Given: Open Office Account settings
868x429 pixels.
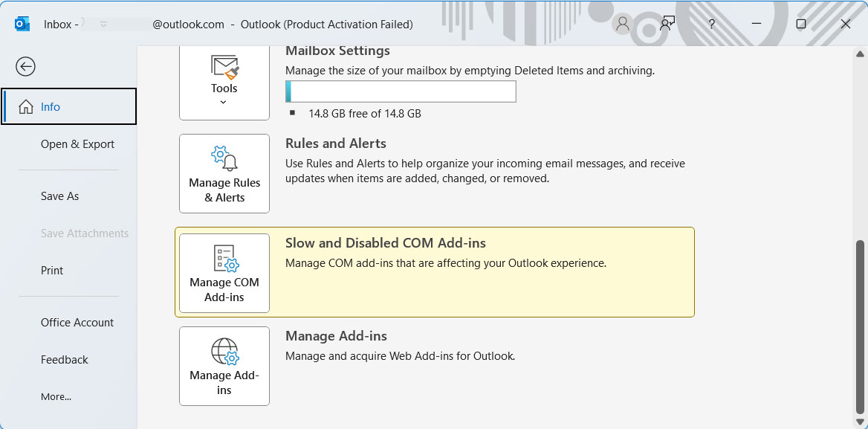Looking at the screenshot, I should 77,322.
